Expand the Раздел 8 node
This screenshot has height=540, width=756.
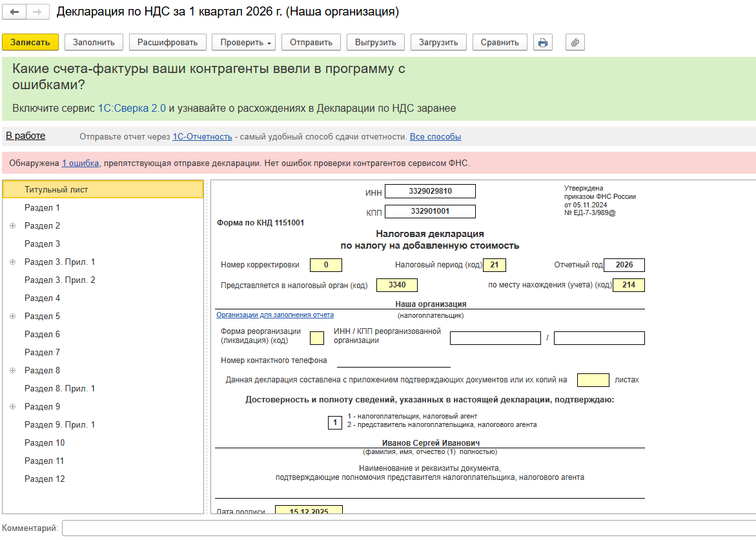pyautogui.click(x=13, y=371)
